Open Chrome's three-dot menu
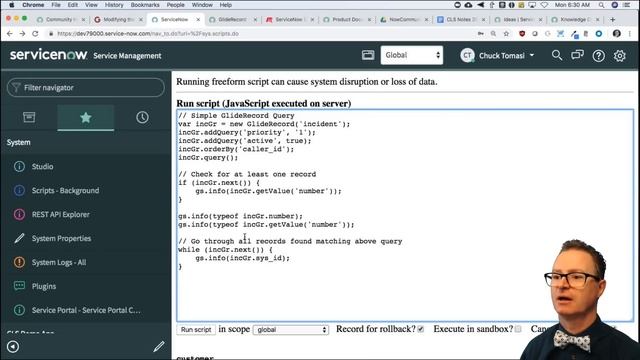This screenshot has width=640, height=360. coord(630,33)
